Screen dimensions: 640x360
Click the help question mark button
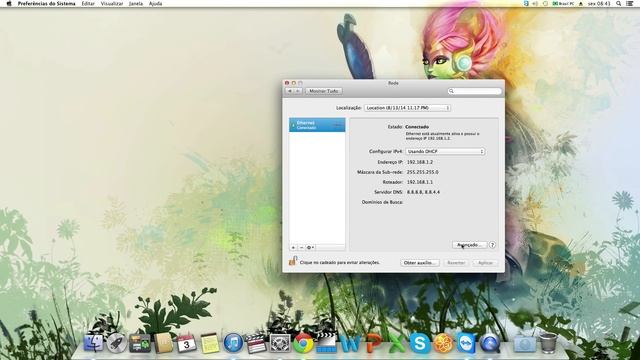coord(492,245)
